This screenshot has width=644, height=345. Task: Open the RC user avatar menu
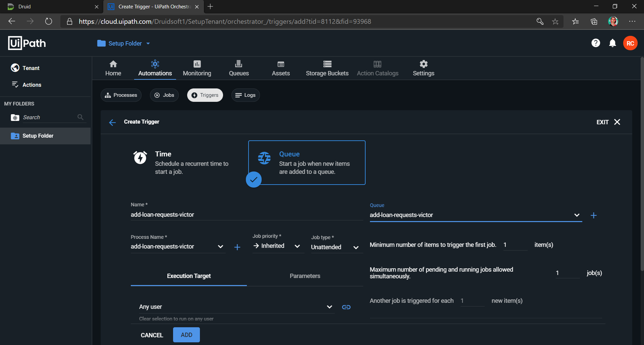tap(630, 43)
